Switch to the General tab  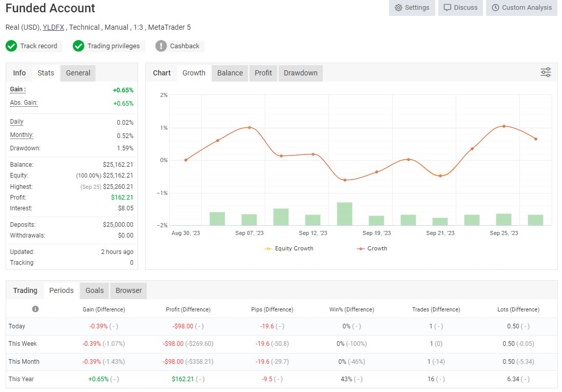click(78, 73)
